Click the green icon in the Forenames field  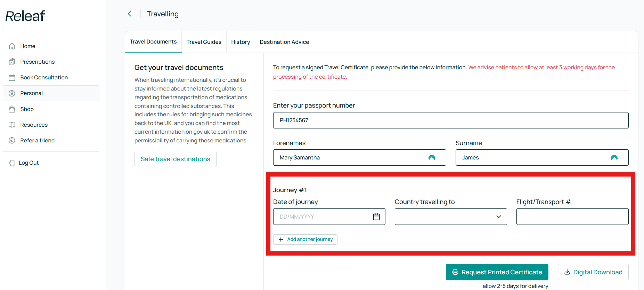tap(432, 158)
